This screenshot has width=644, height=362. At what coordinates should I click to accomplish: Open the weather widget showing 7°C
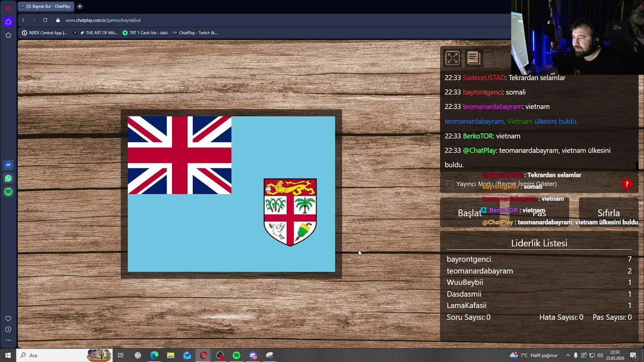[533, 355]
